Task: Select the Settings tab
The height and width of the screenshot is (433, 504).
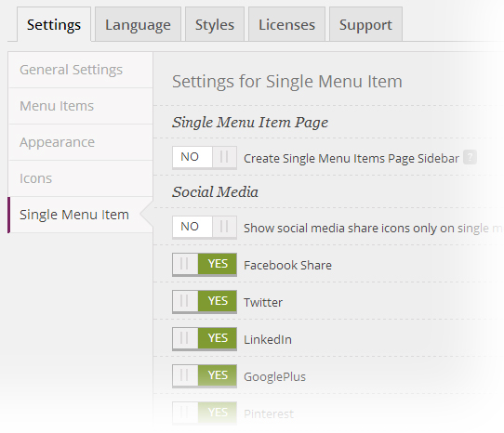Action: [54, 24]
